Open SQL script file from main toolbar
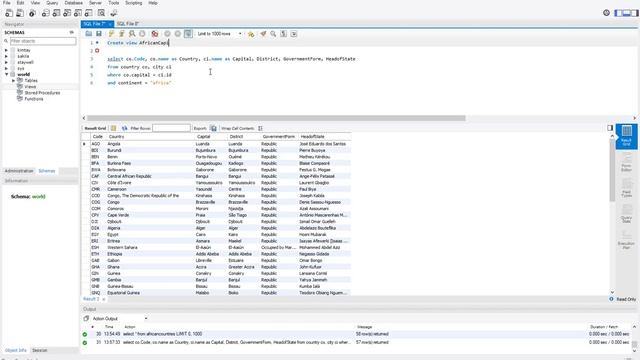 click(20, 13)
